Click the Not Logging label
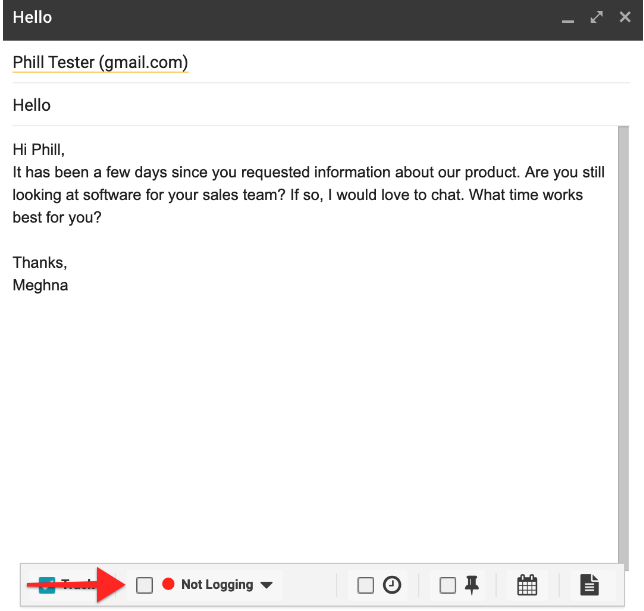Screen dimensions: 644x611 pos(217,584)
